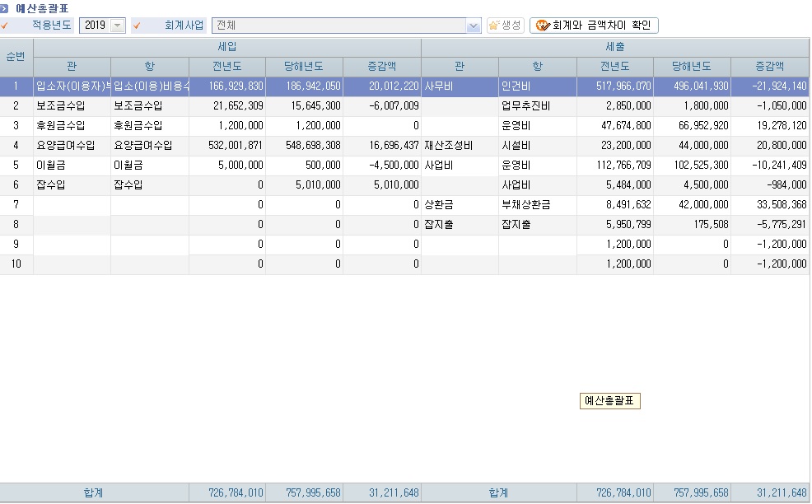Select the 부채상환금 항 cell
The width and height of the screenshot is (812, 504).
click(x=538, y=204)
